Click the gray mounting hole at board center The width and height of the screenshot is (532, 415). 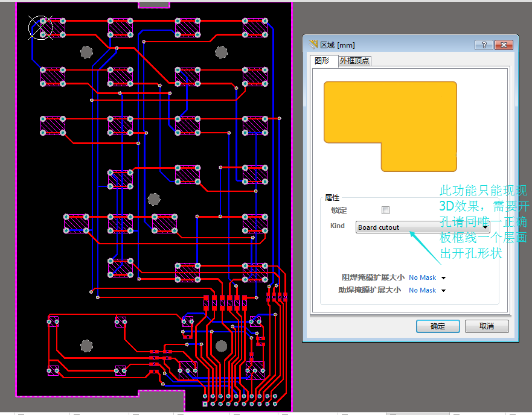tap(154, 198)
